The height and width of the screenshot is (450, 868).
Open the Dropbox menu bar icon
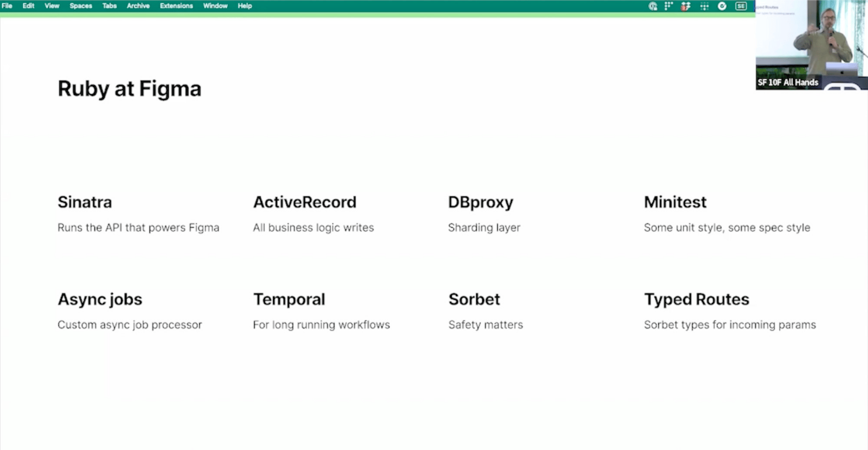(x=686, y=6)
